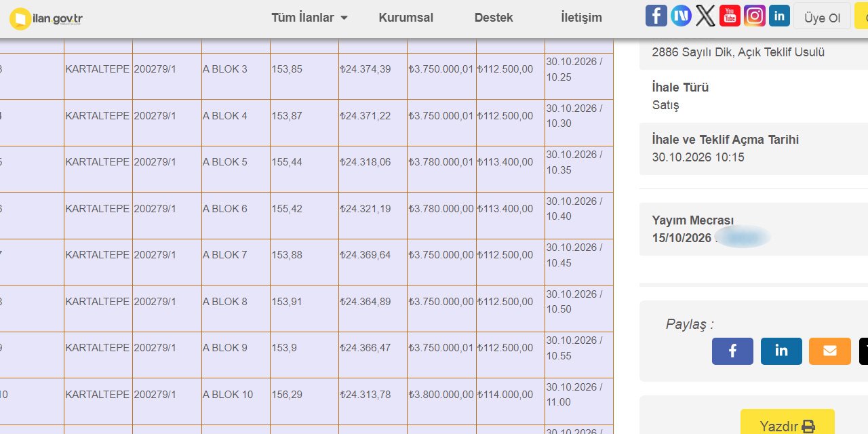Share the listing via Facebook button
The height and width of the screenshot is (434, 868).
(732, 351)
